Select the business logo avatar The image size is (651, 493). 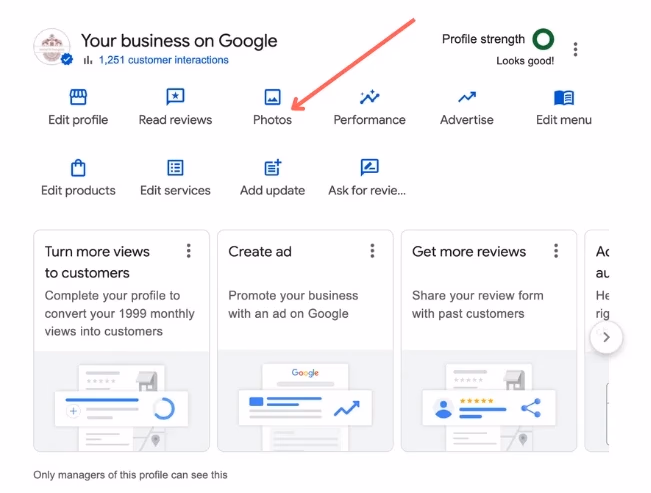52,47
